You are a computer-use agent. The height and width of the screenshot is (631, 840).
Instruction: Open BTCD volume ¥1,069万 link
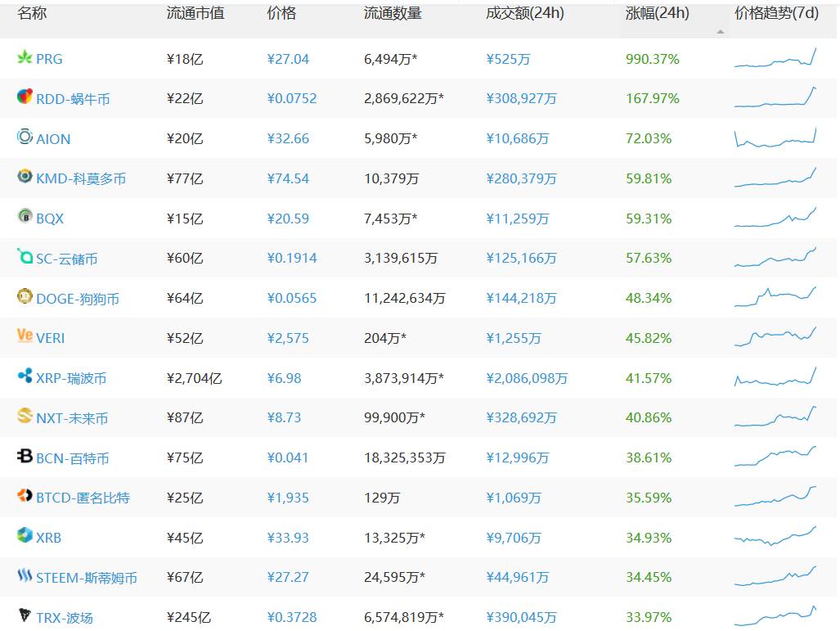coord(514,498)
